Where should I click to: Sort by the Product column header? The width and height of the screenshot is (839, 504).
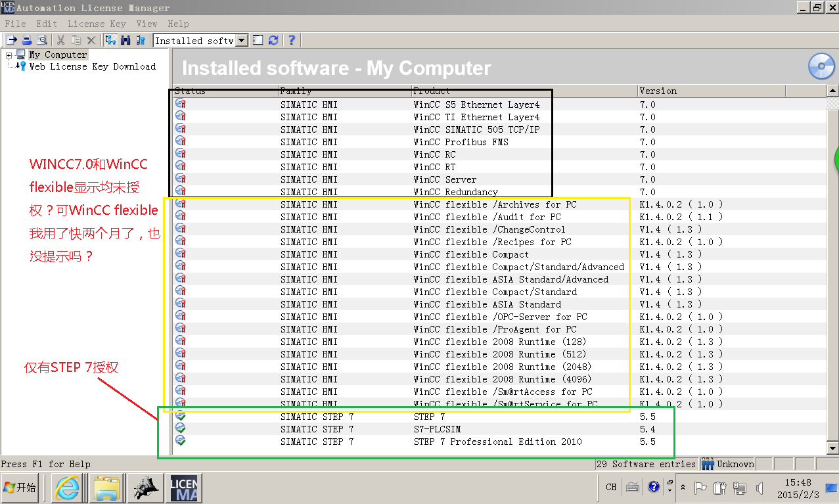click(x=524, y=91)
